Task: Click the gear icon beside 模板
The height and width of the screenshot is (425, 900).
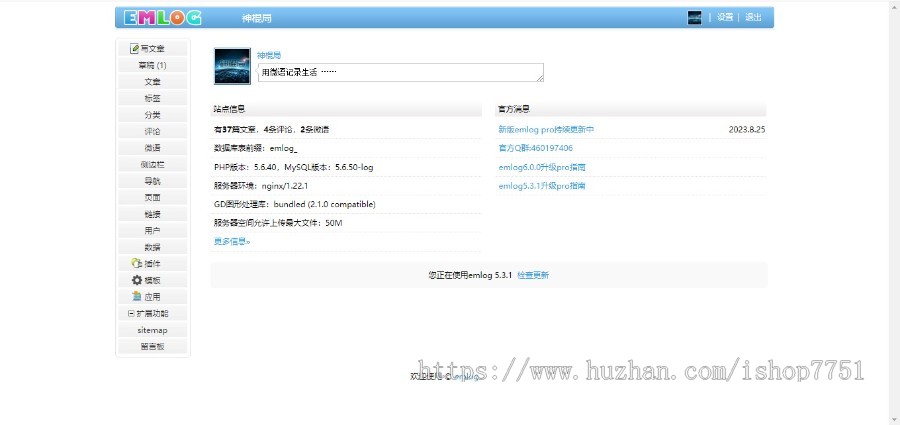Action: pyautogui.click(x=137, y=280)
